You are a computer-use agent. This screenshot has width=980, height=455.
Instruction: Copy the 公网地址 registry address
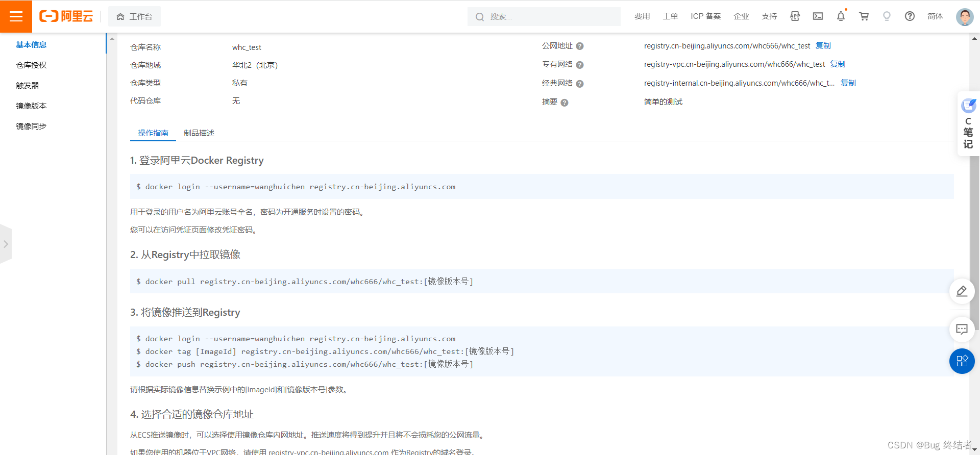pos(823,46)
